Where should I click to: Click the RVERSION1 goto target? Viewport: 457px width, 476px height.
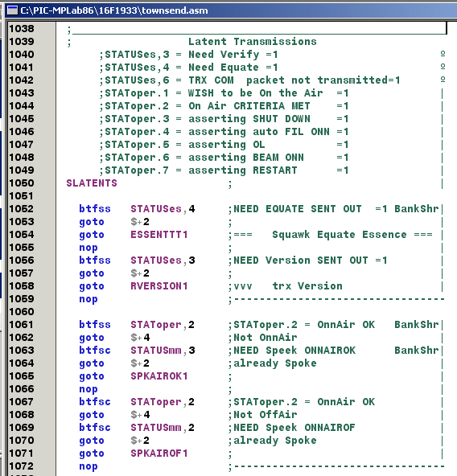pyautogui.click(x=159, y=286)
